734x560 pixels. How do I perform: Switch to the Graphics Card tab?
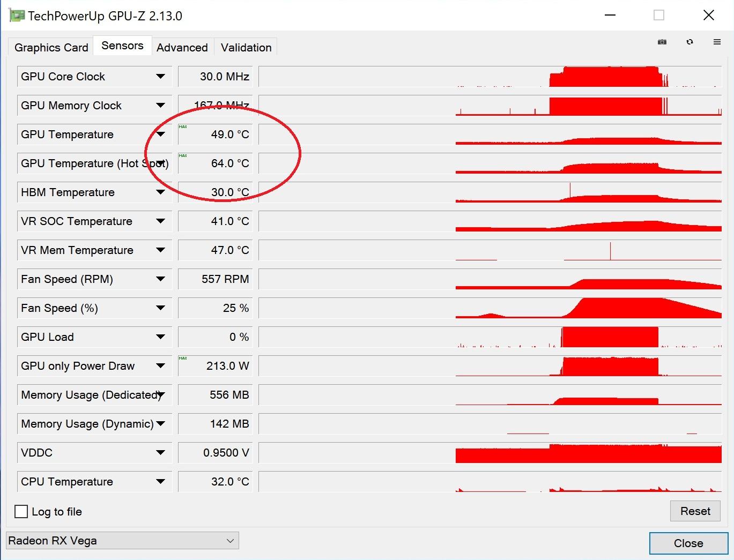pyautogui.click(x=51, y=47)
